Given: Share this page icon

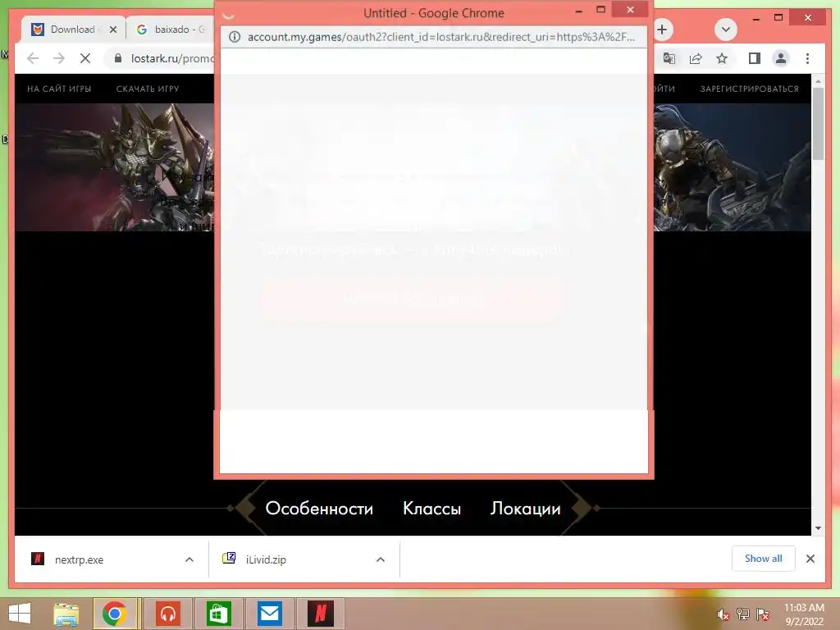Looking at the screenshot, I should [696, 58].
